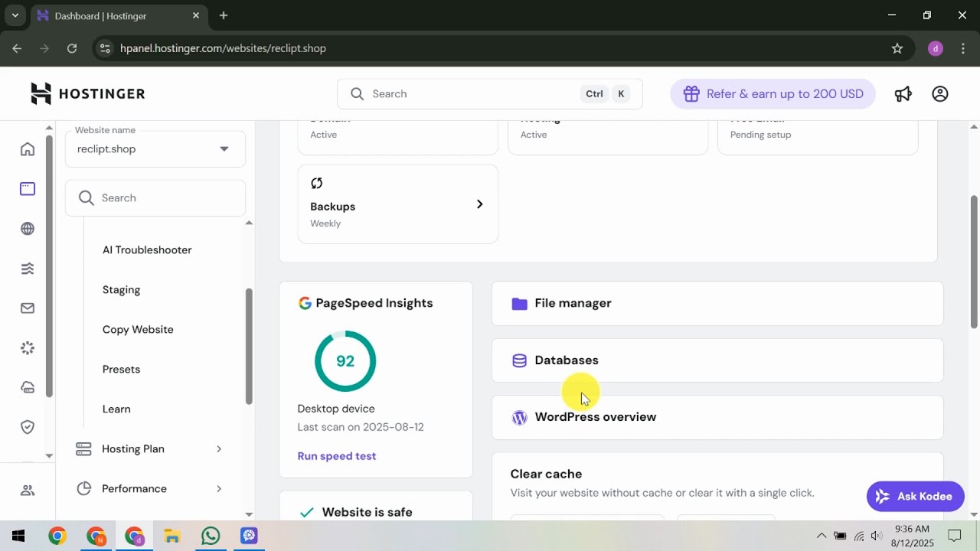The image size is (980, 551).
Task: Open the account profile icon in the header
Action: (x=940, y=93)
